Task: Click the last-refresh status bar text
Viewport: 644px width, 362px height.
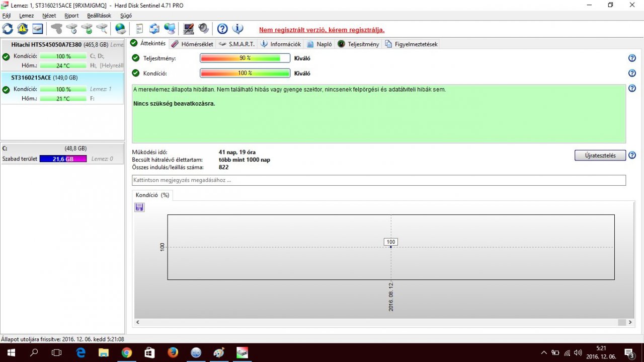Action: coord(62,339)
